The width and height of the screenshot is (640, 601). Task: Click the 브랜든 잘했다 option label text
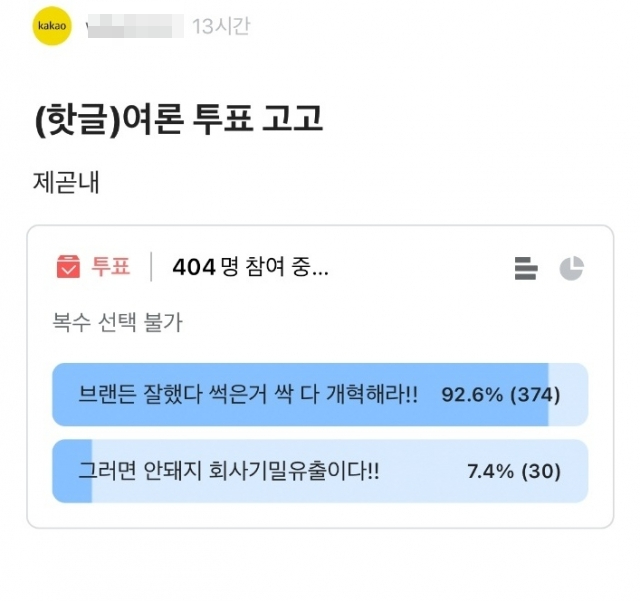(x=248, y=394)
